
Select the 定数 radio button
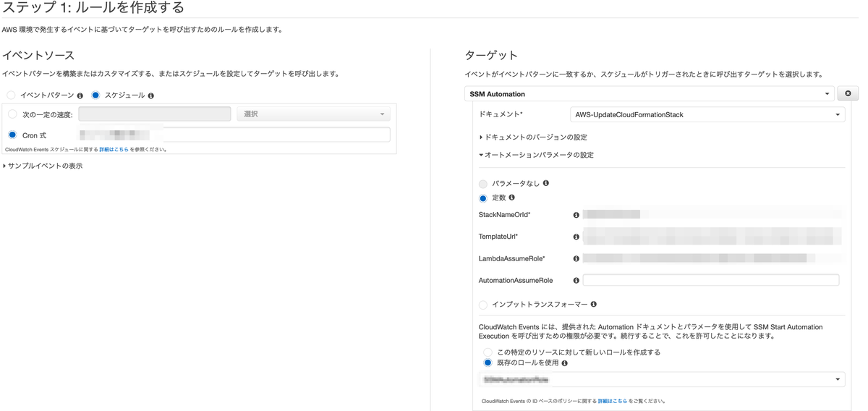483,198
